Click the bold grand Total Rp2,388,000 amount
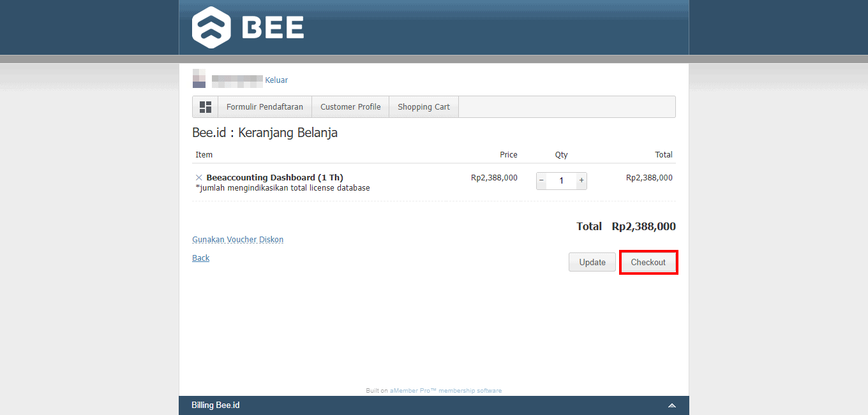The image size is (868, 415). (x=643, y=226)
